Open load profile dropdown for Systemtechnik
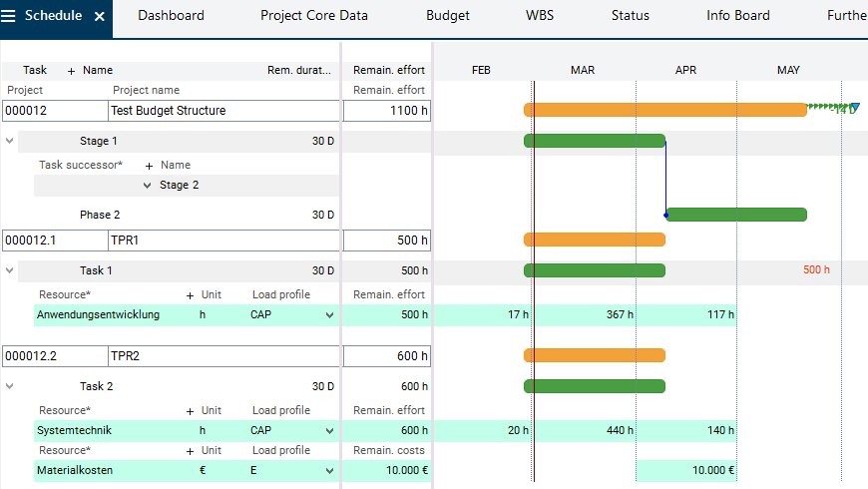Image resolution: width=868 pixels, height=489 pixels. coord(330,431)
